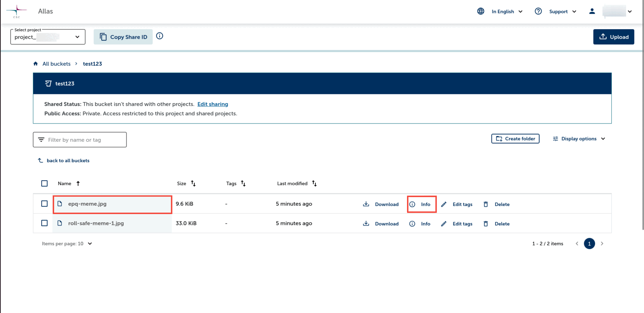
Task: Toggle the select-all checkbox in header
Action: click(45, 184)
